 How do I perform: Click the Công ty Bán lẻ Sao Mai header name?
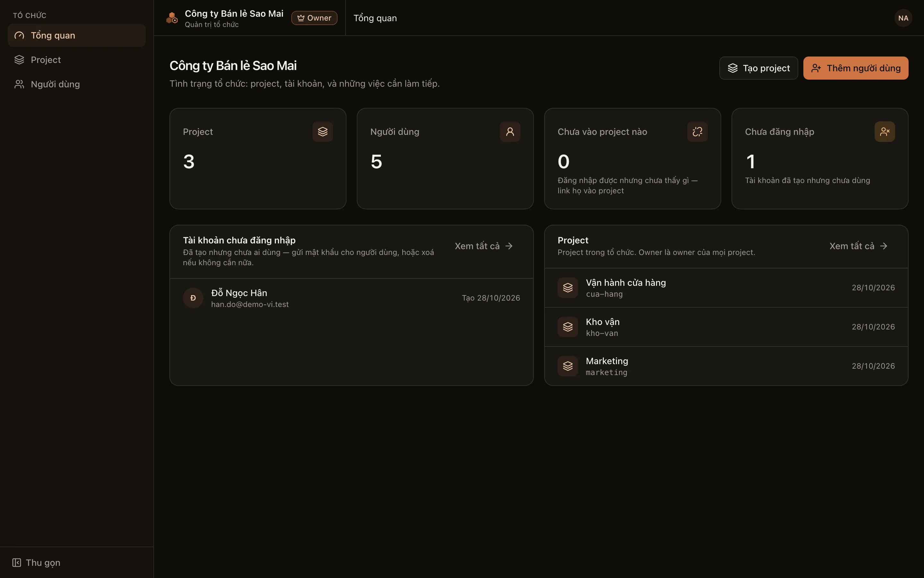tap(234, 14)
